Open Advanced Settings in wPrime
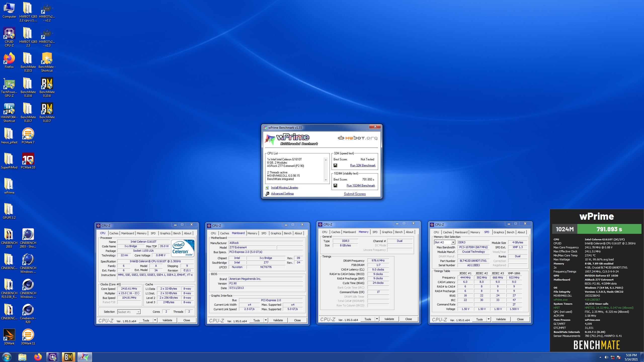This screenshot has width=644, height=362. click(x=282, y=194)
